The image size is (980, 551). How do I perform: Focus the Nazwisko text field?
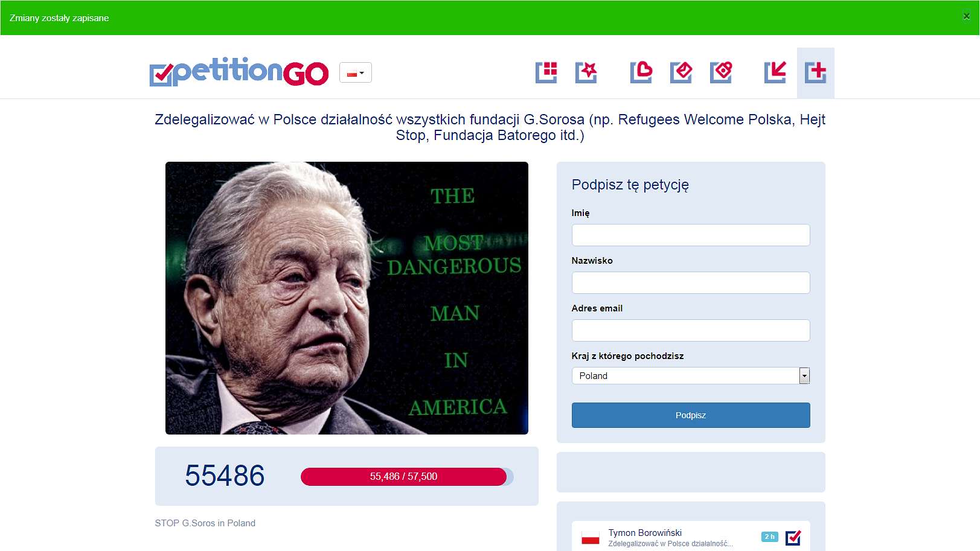pyautogui.click(x=691, y=282)
